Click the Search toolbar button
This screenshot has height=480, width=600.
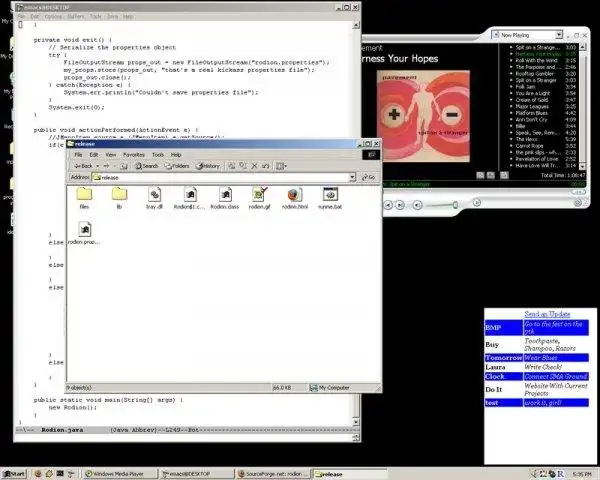tap(147, 166)
